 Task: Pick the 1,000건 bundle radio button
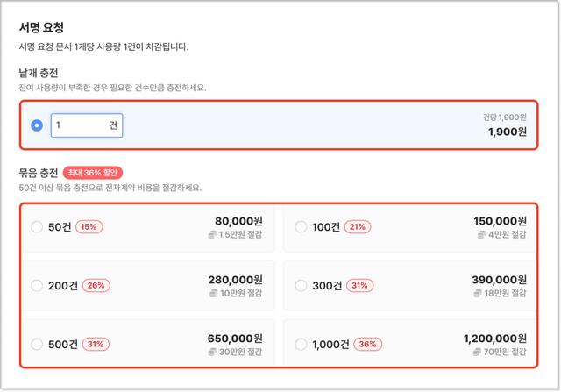(301, 344)
